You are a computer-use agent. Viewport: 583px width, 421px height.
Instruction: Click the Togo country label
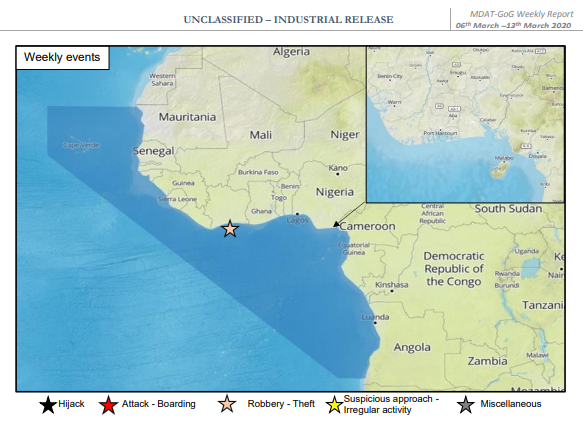279,198
